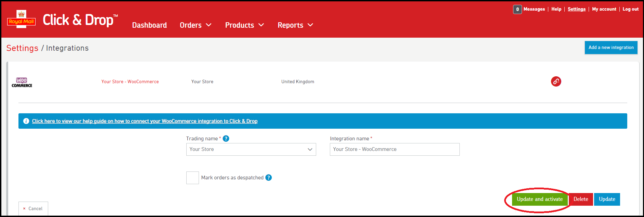The width and height of the screenshot is (644, 217).
Task: Click the Royal Mail logo
Action: click(x=21, y=20)
